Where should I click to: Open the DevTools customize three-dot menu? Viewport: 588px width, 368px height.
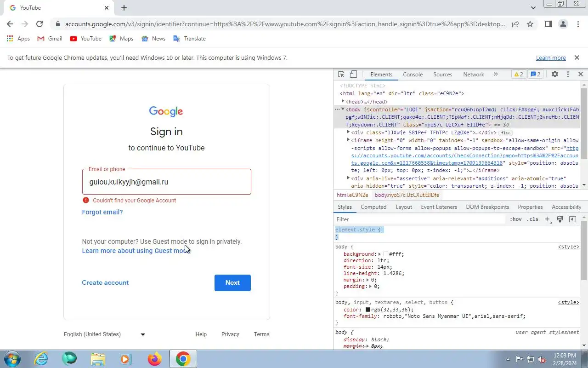click(568, 75)
